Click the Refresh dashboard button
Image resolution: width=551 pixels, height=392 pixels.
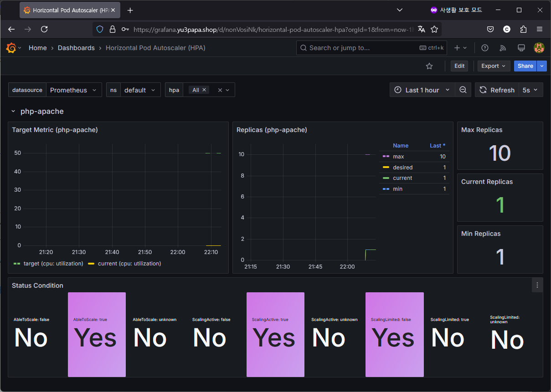pos(497,90)
